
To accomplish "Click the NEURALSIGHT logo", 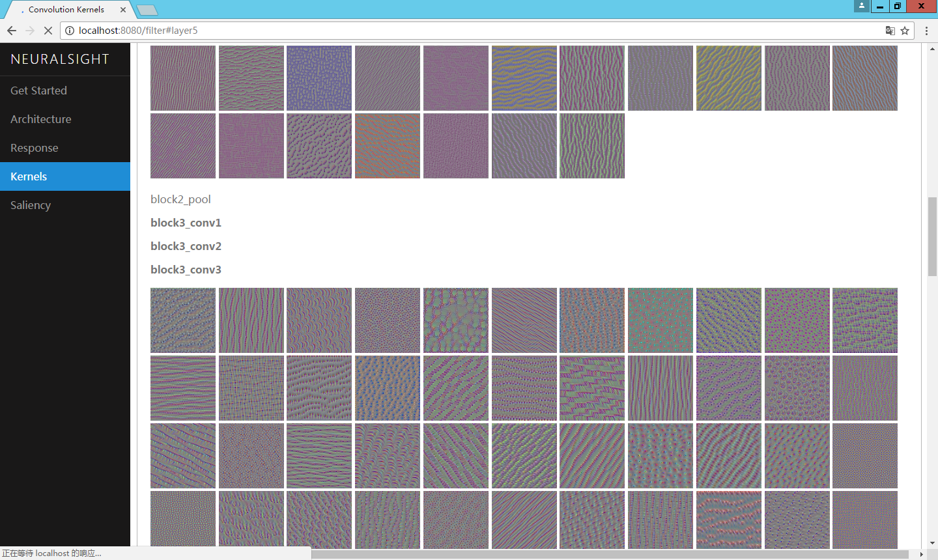I will pos(60,59).
